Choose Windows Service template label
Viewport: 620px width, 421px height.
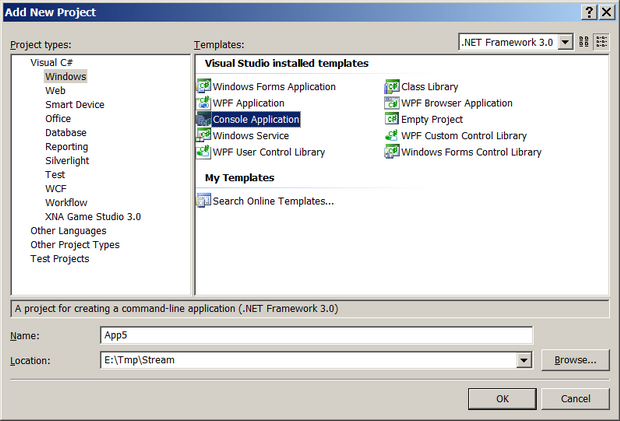pyautogui.click(x=251, y=136)
